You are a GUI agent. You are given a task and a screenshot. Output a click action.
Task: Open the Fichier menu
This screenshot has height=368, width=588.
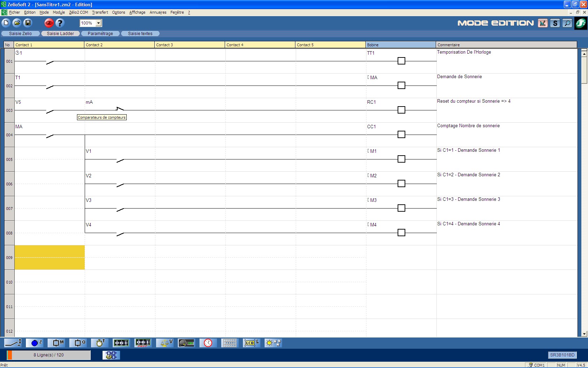pos(14,12)
